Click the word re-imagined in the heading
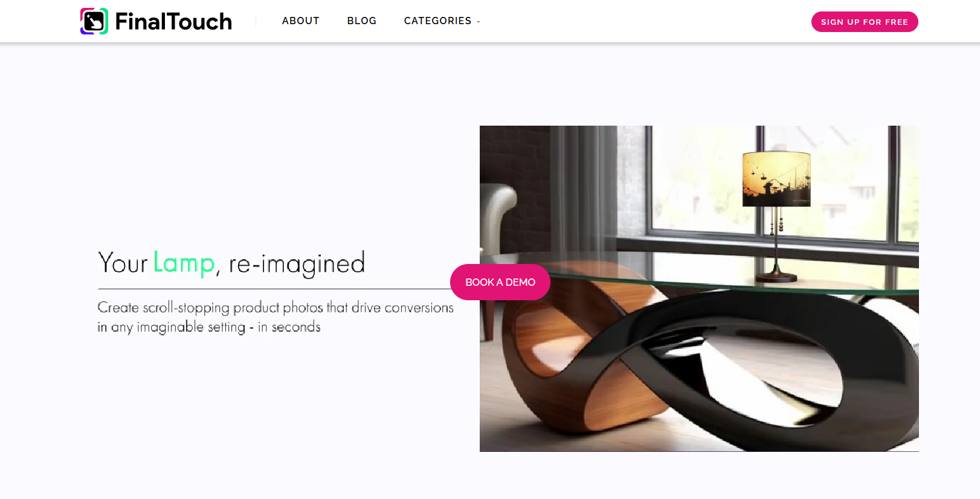This screenshot has width=980, height=499. tap(297, 264)
